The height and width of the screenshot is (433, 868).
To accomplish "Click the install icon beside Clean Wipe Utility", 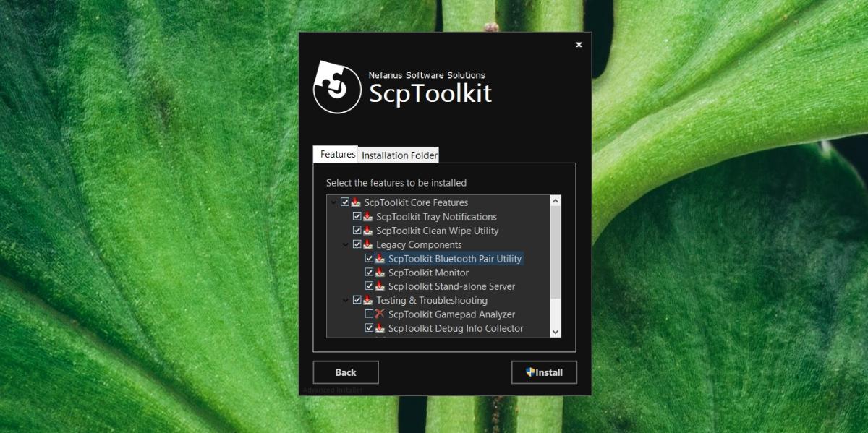I will [x=367, y=231].
